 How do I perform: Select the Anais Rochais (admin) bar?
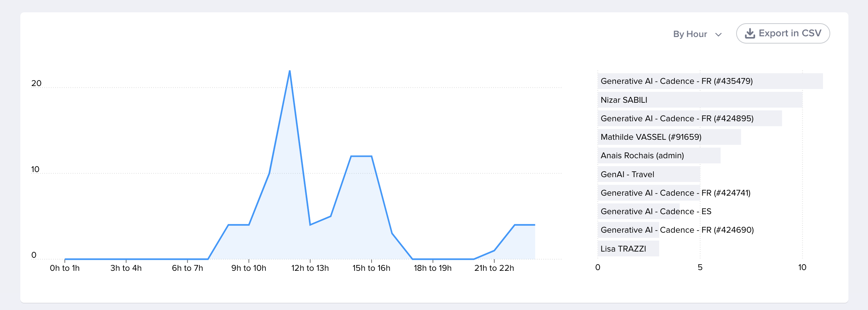(659, 155)
